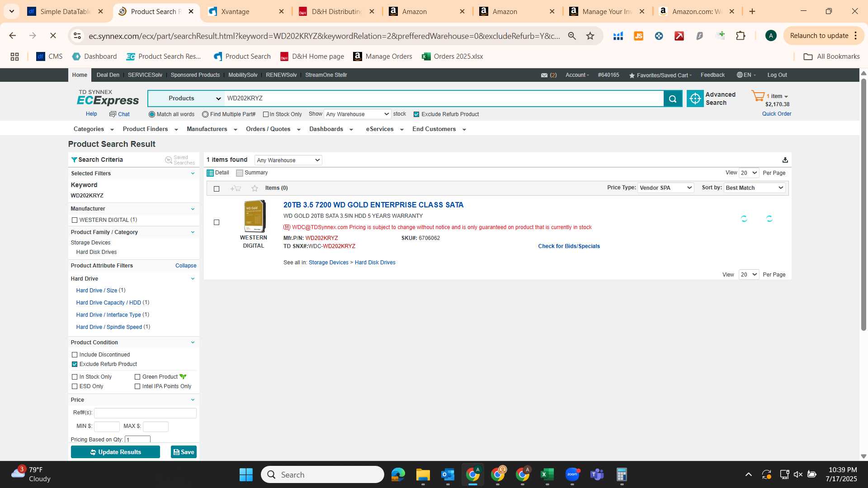The height and width of the screenshot is (488, 868).
Task: Open Chrome extensions puzzle icon
Action: tap(741, 36)
